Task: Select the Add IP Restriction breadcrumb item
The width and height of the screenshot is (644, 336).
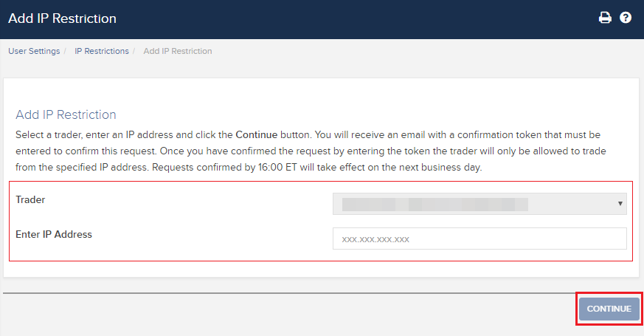Action: pos(178,51)
